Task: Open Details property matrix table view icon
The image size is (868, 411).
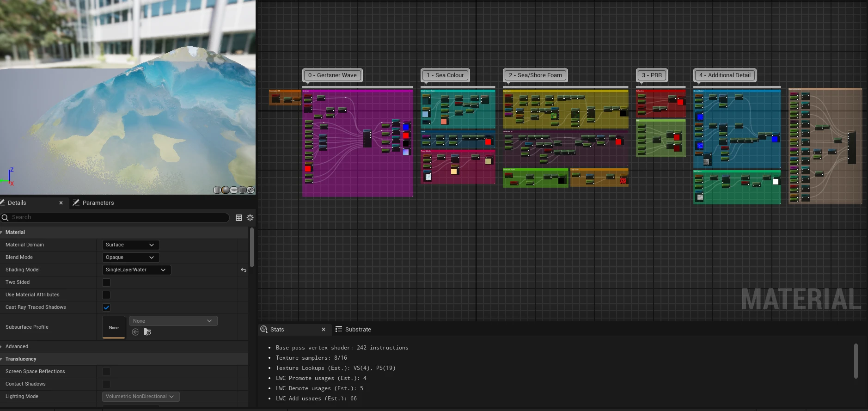Action: (239, 218)
